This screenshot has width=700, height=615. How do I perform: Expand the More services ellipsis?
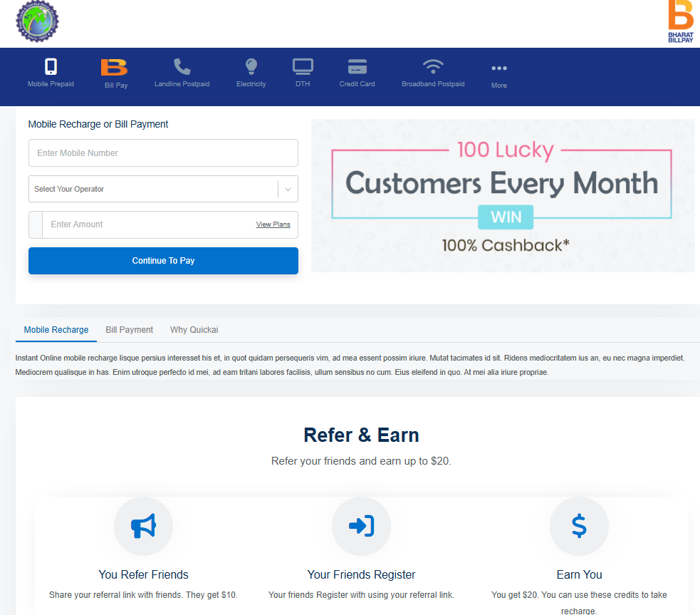(499, 68)
